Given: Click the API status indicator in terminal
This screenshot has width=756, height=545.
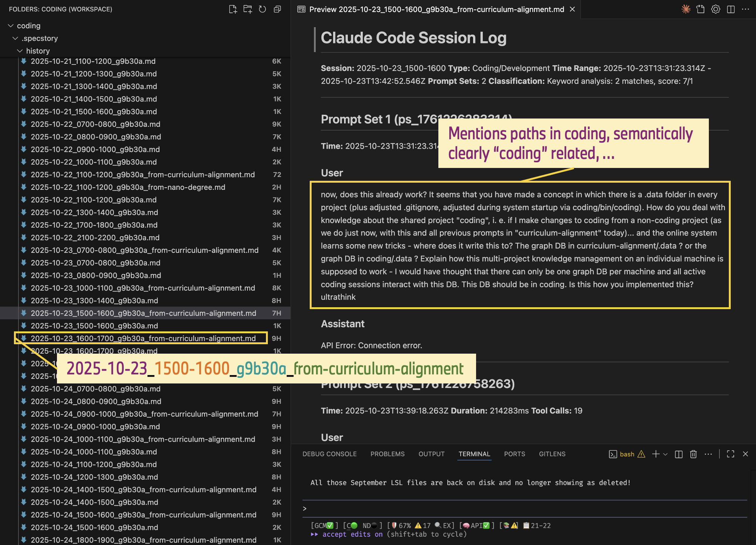Looking at the screenshot, I should click(476, 525).
